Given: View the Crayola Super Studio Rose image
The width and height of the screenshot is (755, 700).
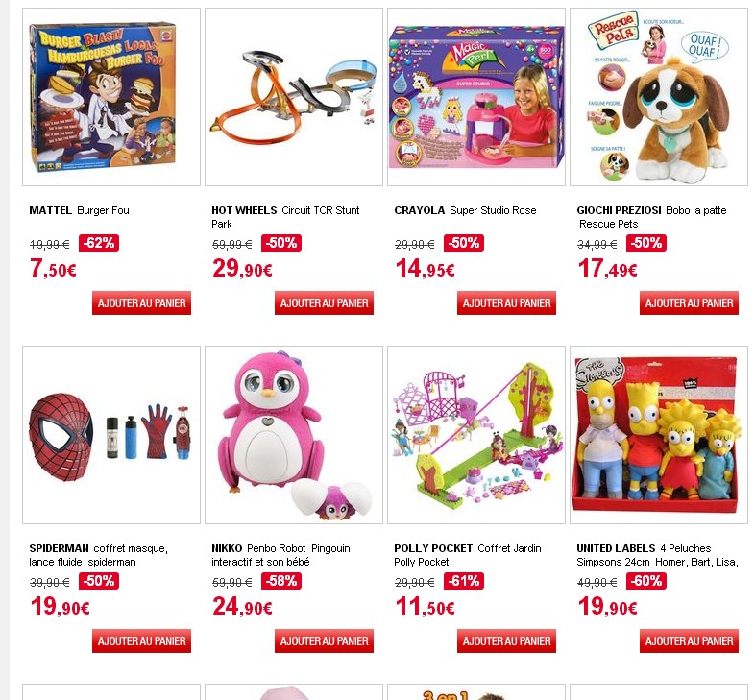Looking at the screenshot, I should tap(476, 97).
